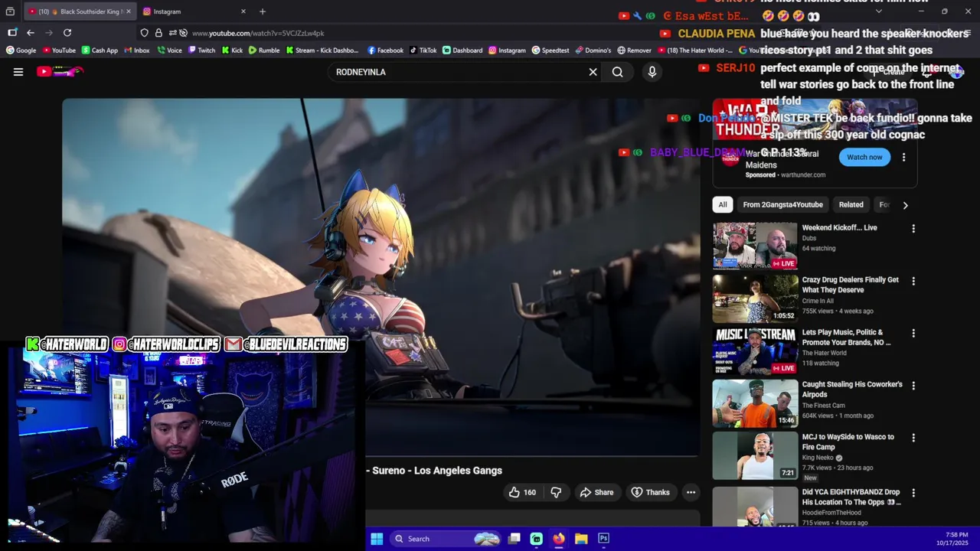Viewport: 980px width, 551px height.
Task: Open the YouTube guide hamburger menu
Action: point(18,72)
